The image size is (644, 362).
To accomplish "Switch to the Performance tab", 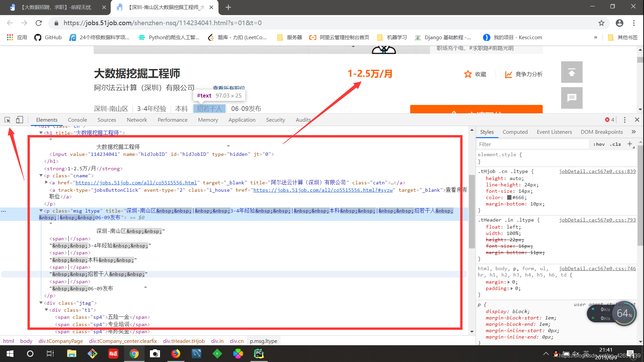I will click(172, 120).
